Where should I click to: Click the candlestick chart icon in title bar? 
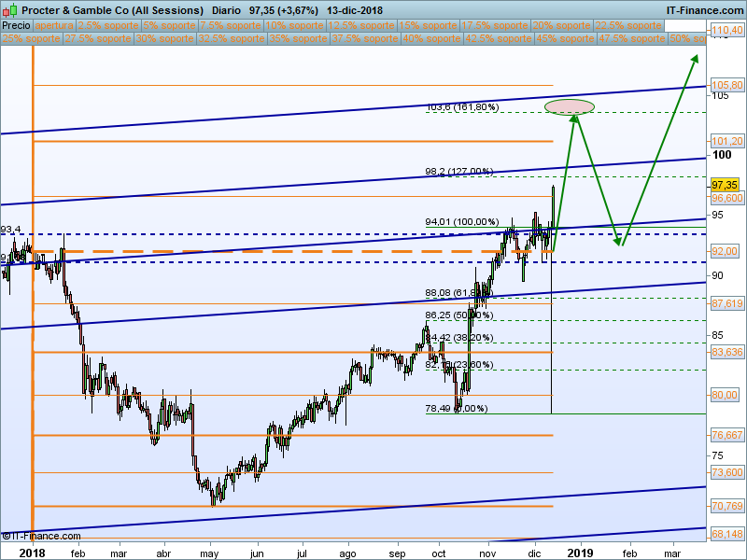click(9, 10)
